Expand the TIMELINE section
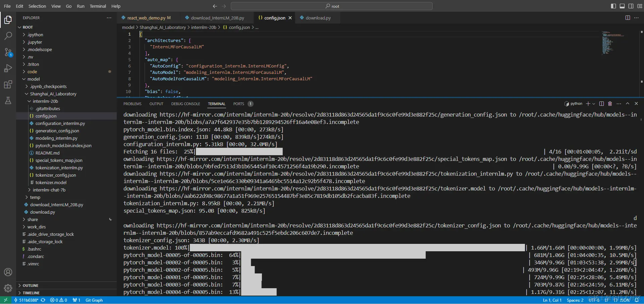 [x=67, y=293]
